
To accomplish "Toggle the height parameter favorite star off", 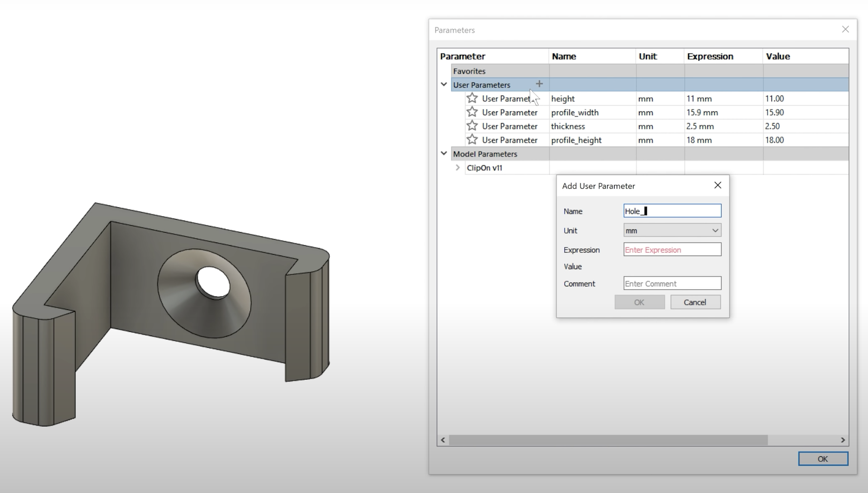I will [472, 98].
